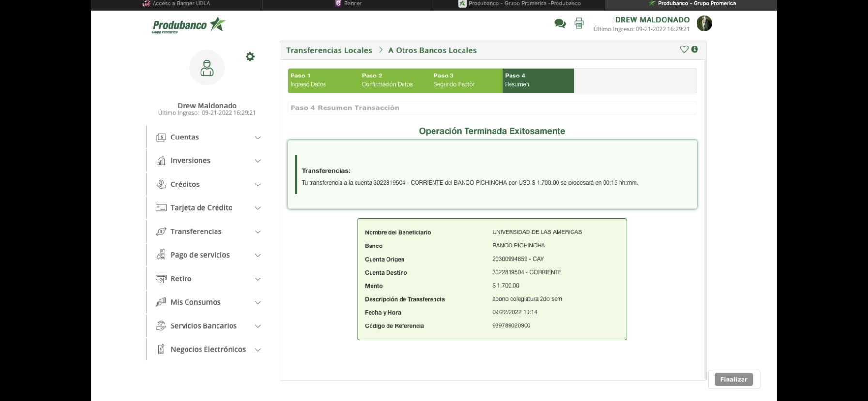Click the chat bubbles icon in header

pos(560,23)
